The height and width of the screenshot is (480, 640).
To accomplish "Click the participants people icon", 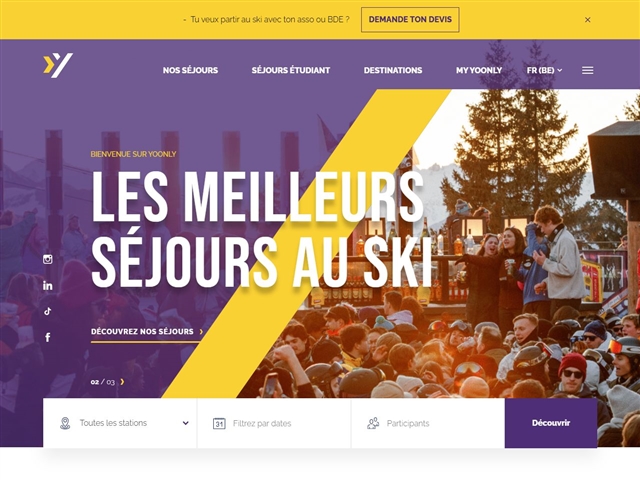I will coord(373,423).
